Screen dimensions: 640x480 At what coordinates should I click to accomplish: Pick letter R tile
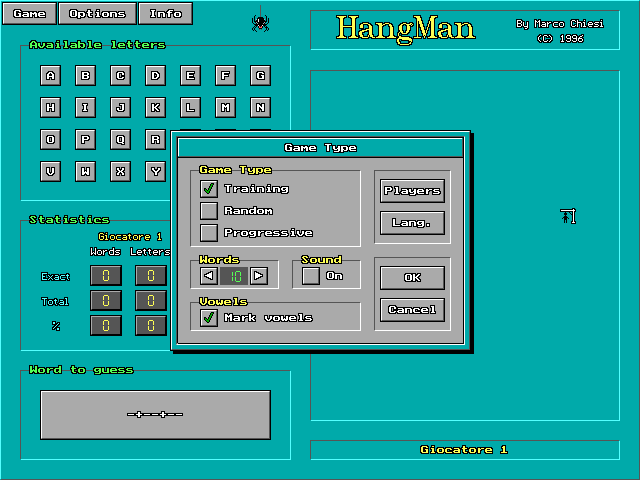click(x=156, y=140)
